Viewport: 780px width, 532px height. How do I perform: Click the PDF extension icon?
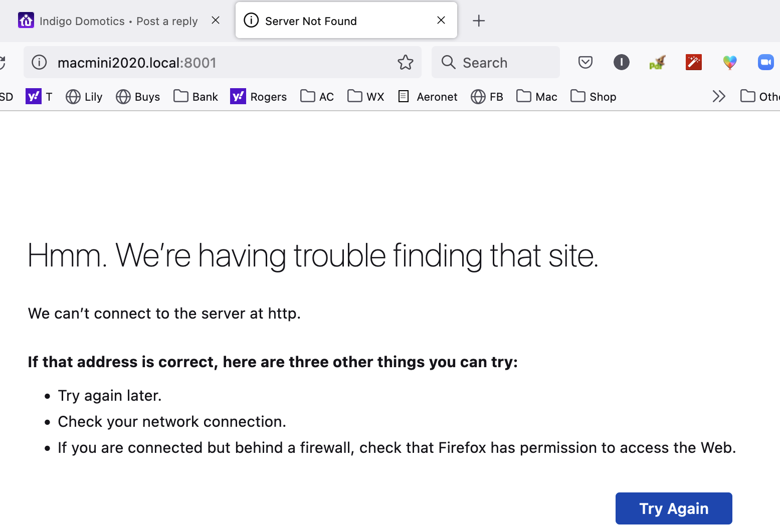click(x=657, y=62)
